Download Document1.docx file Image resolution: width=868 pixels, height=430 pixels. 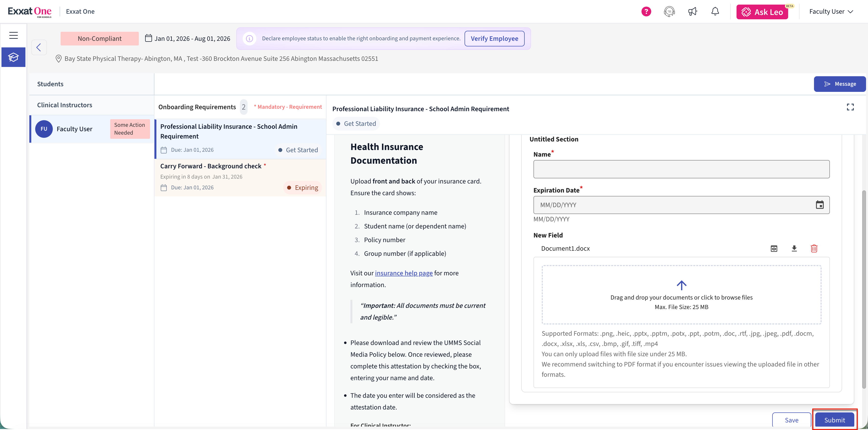point(794,249)
